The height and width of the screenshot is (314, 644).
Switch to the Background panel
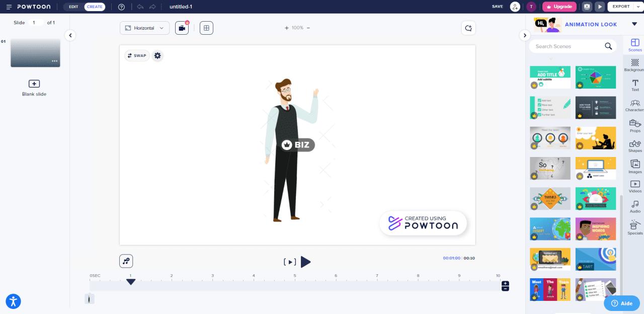(x=634, y=65)
